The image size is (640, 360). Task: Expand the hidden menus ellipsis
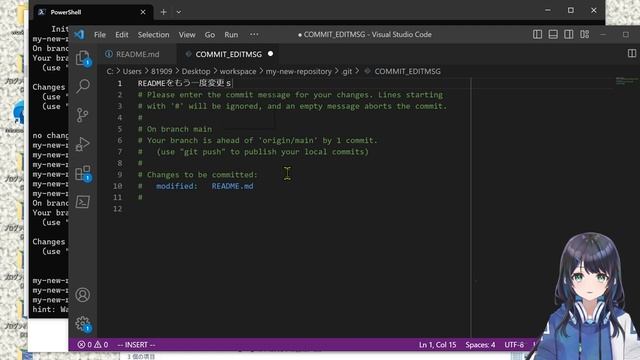click(x=254, y=35)
